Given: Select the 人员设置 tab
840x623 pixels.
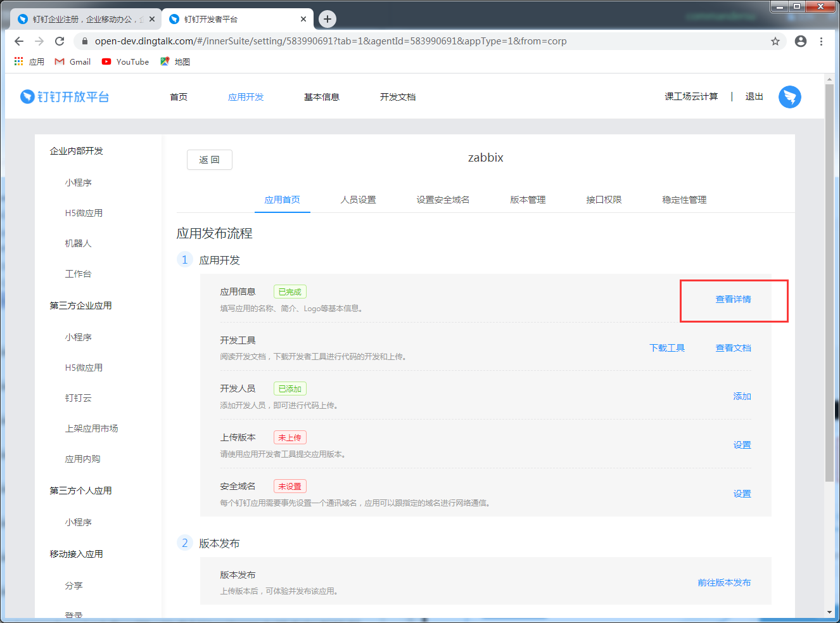Looking at the screenshot, I should pyautogui.click(x=359, y=200).
